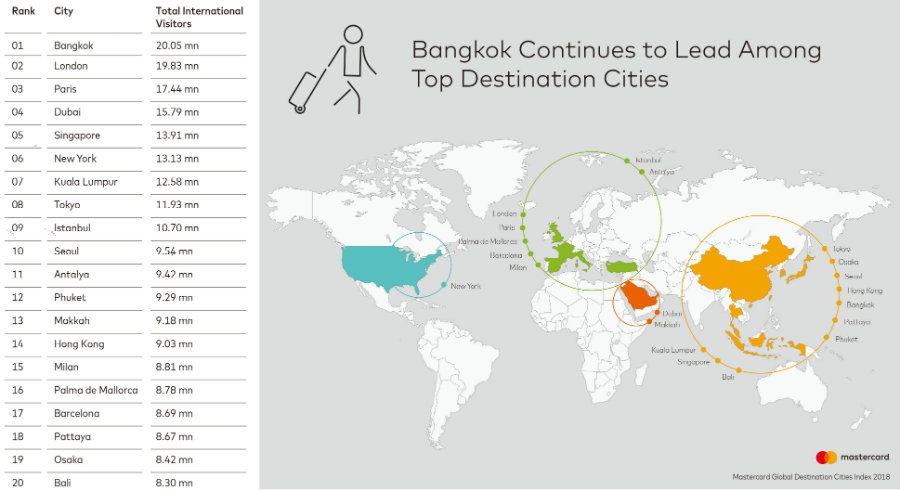Viewport: 900px width, 491px height.
Task: Click Palma de Mallorca in the city list
Action: click(x=96, y=389)
